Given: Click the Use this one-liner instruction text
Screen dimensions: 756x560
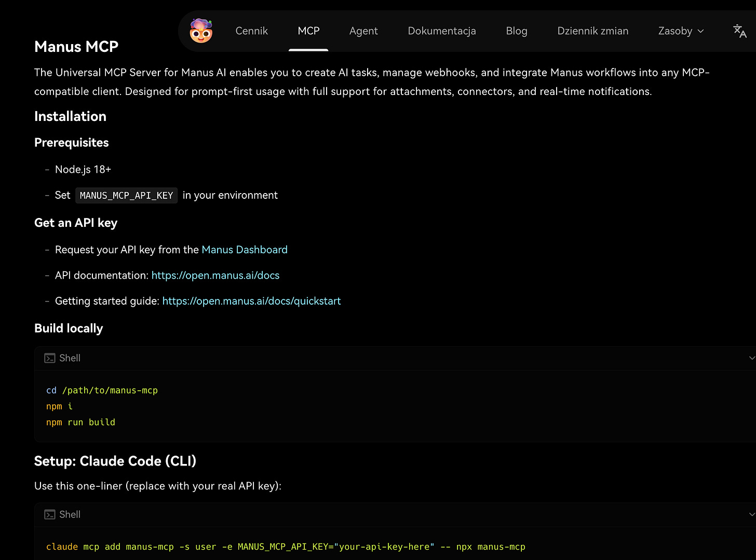Looking at the screenshot, I should [x=158, y=486].
